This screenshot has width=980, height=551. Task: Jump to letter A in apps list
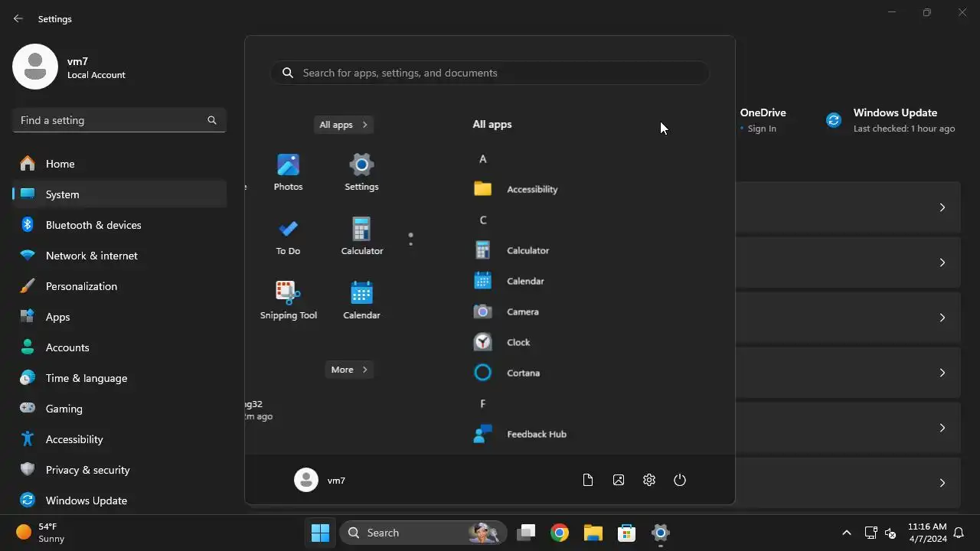(482, 158)
